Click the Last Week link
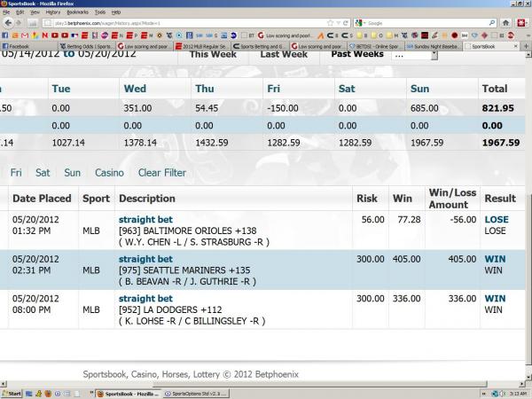This screenshot has width=532, height=399. [284, 54]
